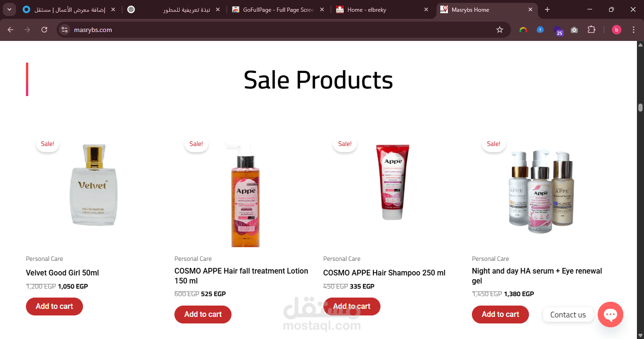The image size is (644, 339).
Task: Expand the tab search dropdown arrow
Action: click(9, 9)
